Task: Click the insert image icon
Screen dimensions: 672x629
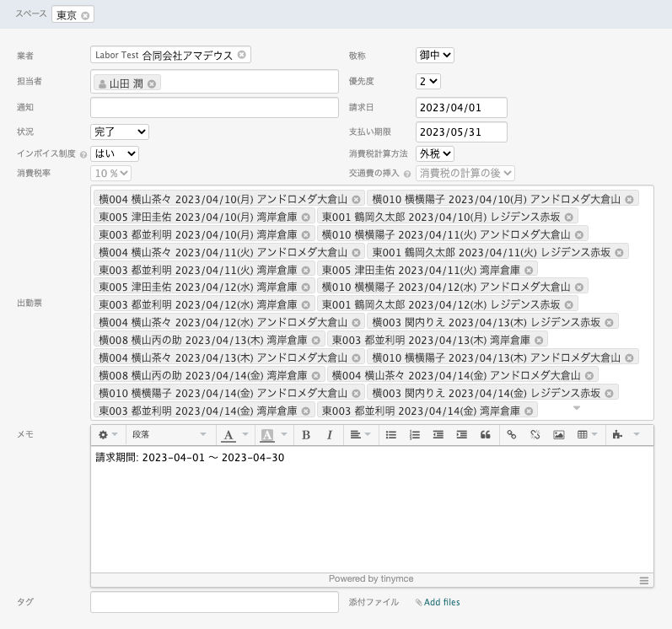Action: (x=558, y=435)
